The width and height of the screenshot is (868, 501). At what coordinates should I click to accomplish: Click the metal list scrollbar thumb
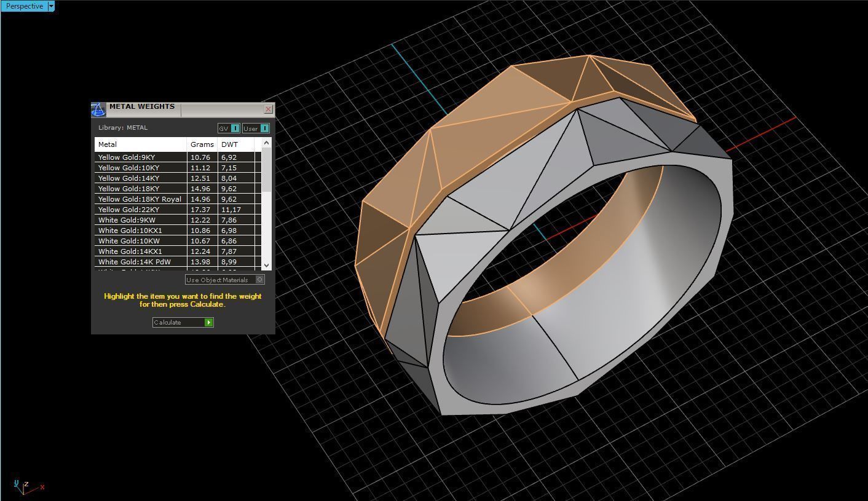[266, 169]
